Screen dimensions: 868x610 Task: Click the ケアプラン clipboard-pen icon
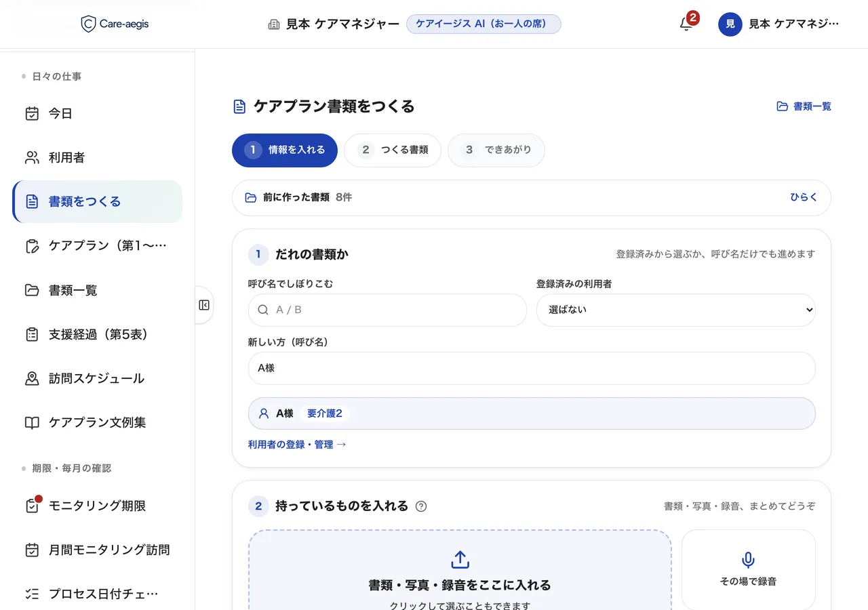32,245
